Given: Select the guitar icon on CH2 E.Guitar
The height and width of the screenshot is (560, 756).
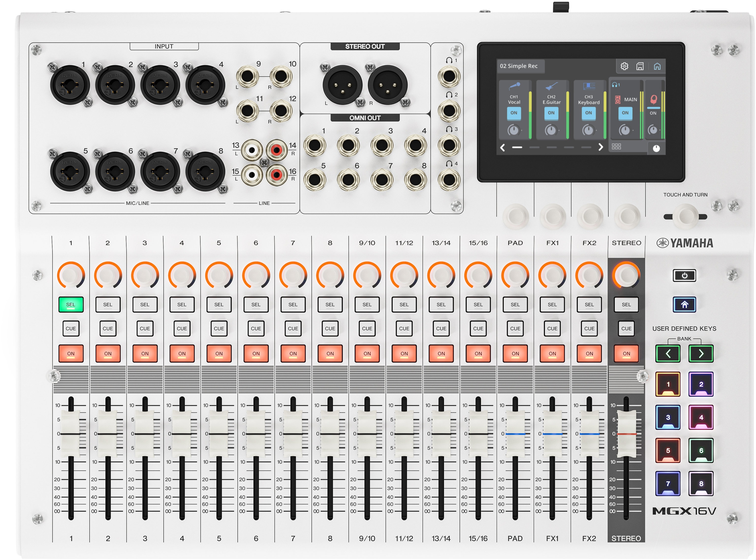Looking at the screenshot, I should 552,86.
